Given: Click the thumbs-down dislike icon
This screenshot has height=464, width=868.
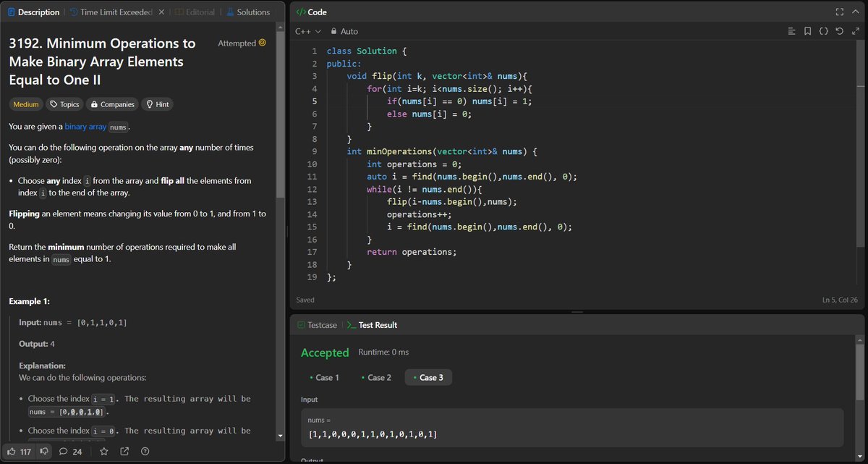Looking at the screenshot, I should (45, 452).
